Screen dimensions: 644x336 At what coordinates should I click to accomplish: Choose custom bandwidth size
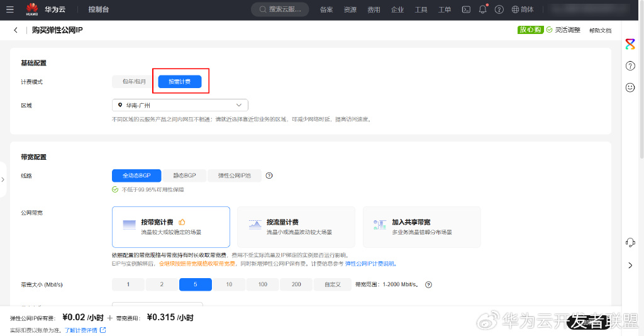point(333,284)
